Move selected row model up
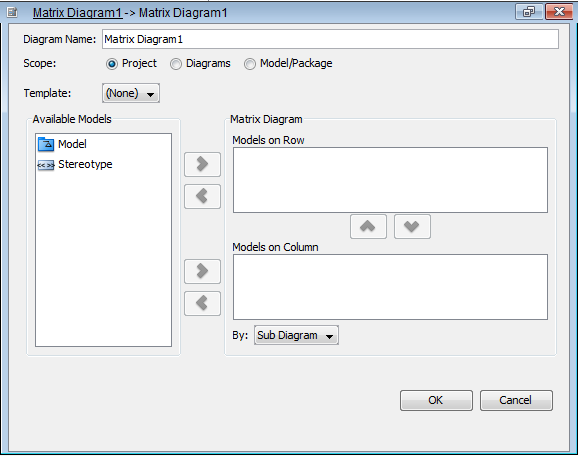This screenshot has width=579, height=456. coord(368,226)
